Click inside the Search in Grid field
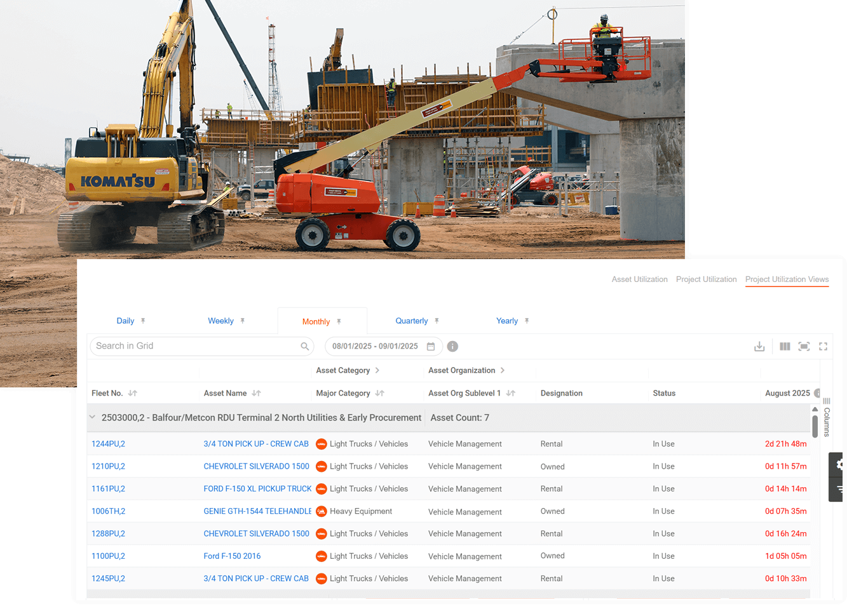 [191, 346]
